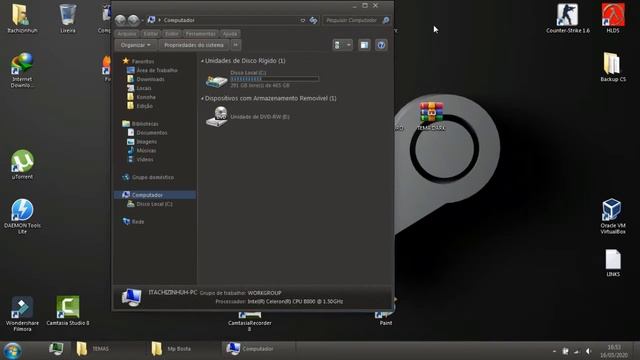This screenshot has height=360, width=640.
Task: Open Edição folder in Favoritos
Action: point(144,106)
